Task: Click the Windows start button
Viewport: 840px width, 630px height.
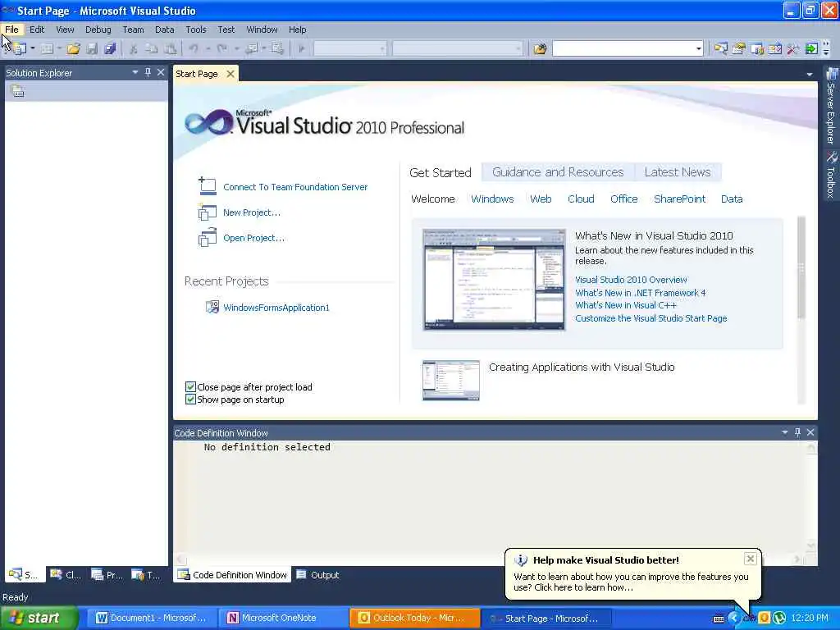Action: 39,618
